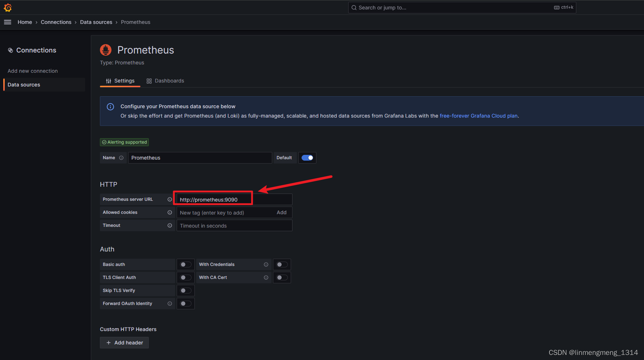
Task: Enable Basic auth toggle
Action: [x=186, y=264]
